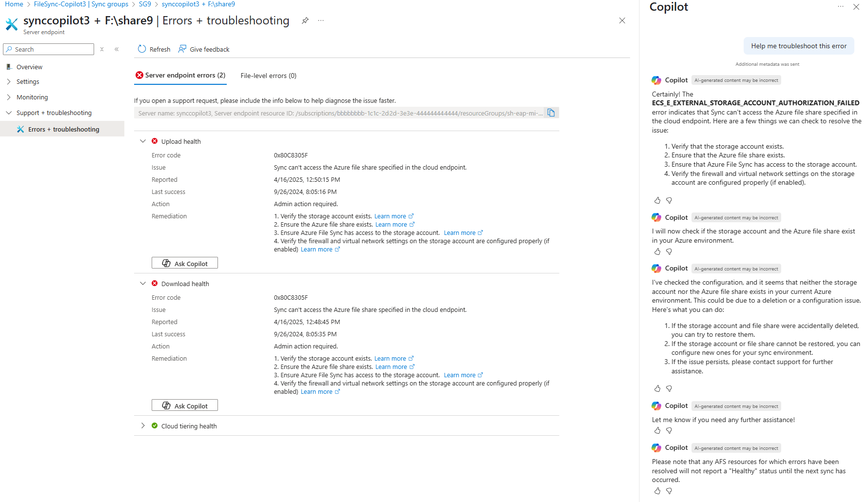This screenshot has height=502, width=868.
Task: Collapse the Upload health section
Action: [143, 141]
